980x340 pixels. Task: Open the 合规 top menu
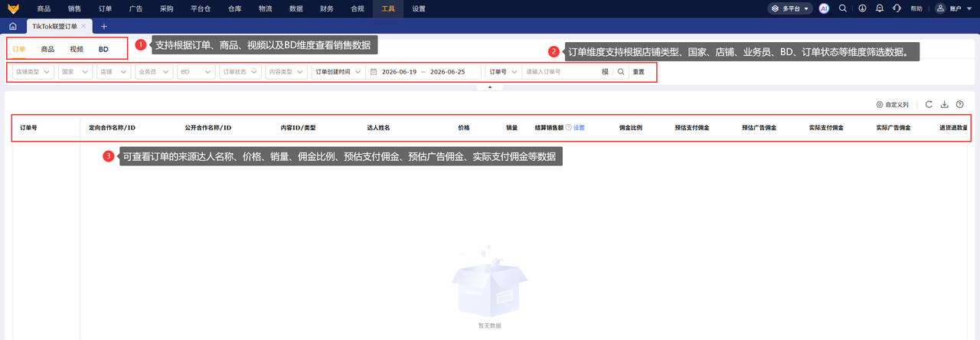358,8
